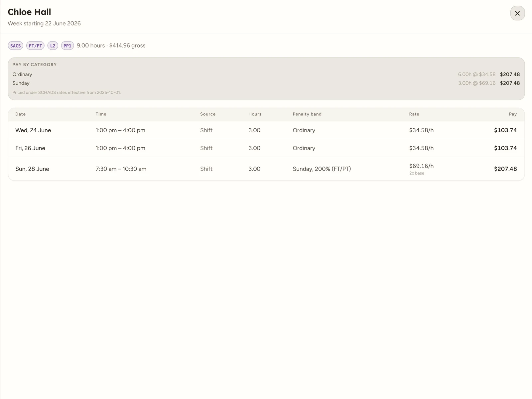Screen dimensions: 532x399
Task: Close the Chloe Hall pay detail panel
Action: [517, 13]
